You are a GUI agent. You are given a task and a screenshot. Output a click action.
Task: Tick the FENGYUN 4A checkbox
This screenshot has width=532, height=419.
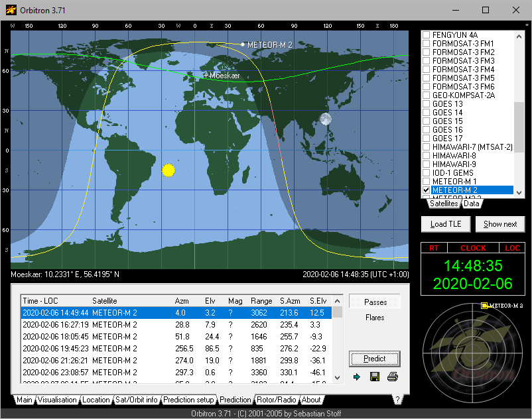click(427, 35)
